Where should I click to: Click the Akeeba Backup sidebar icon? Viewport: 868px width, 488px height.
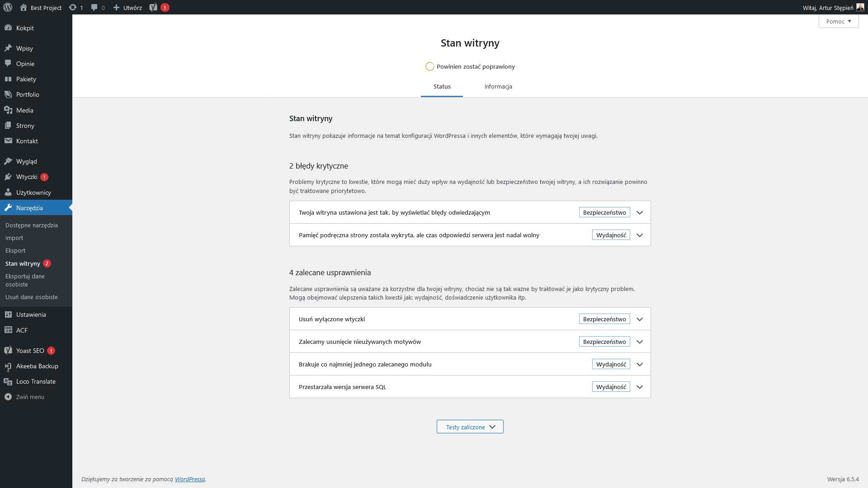point(8,366)
